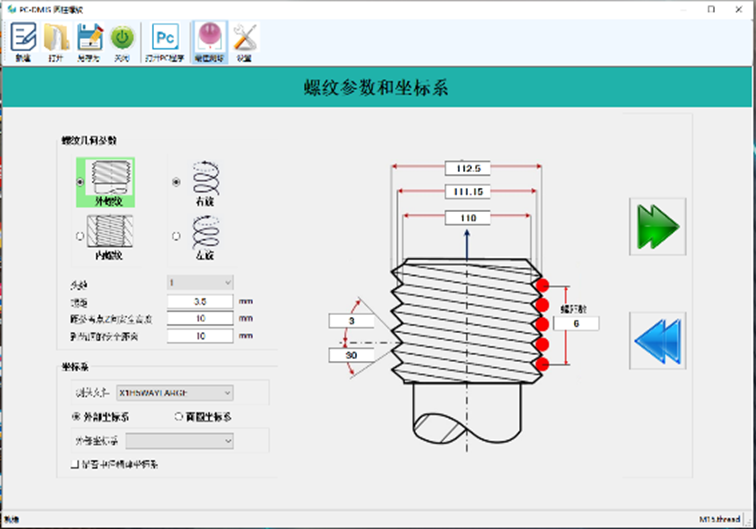Select the left-hand thread radio option
The image size is (756, 529).
177,236
